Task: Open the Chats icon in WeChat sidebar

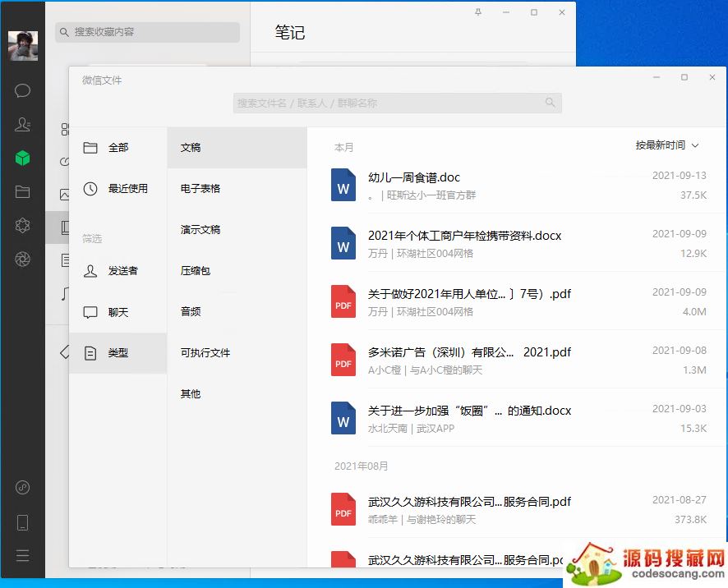Action: pos(22,90)
